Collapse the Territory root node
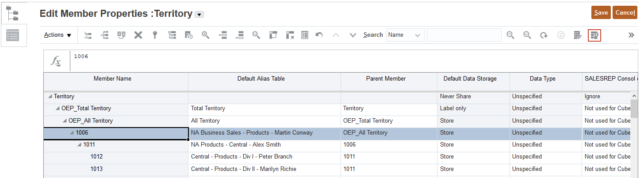 [x=50, y=96]
